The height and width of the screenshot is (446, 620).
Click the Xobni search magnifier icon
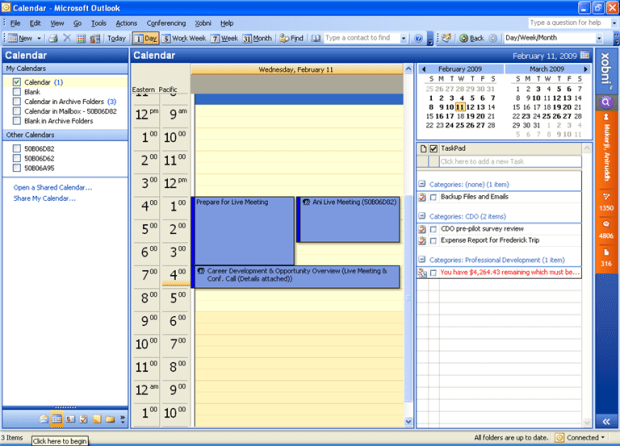point(605,103)
